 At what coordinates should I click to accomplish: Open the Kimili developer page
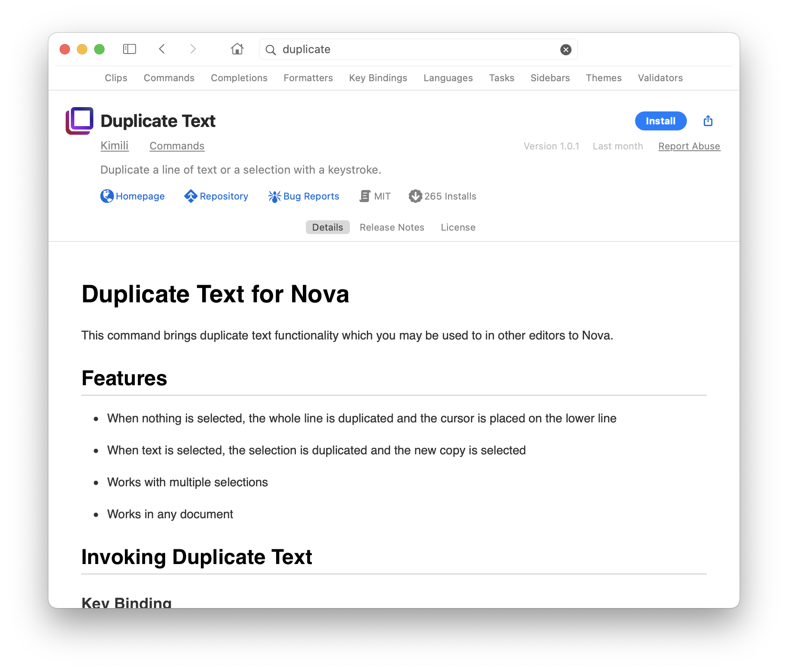114,146
